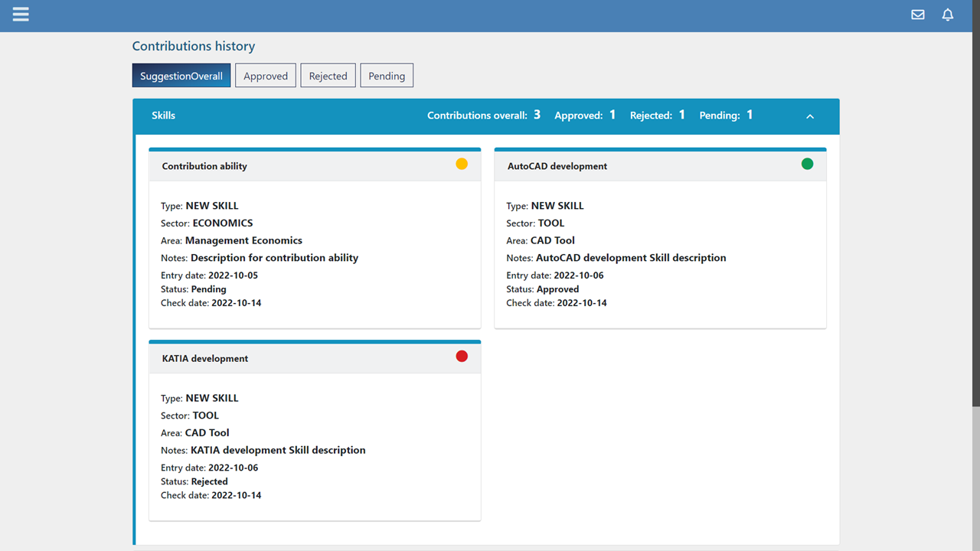Open the Contribution ability card header
This screenshot has width=980, height=551.
coord(204,166)
